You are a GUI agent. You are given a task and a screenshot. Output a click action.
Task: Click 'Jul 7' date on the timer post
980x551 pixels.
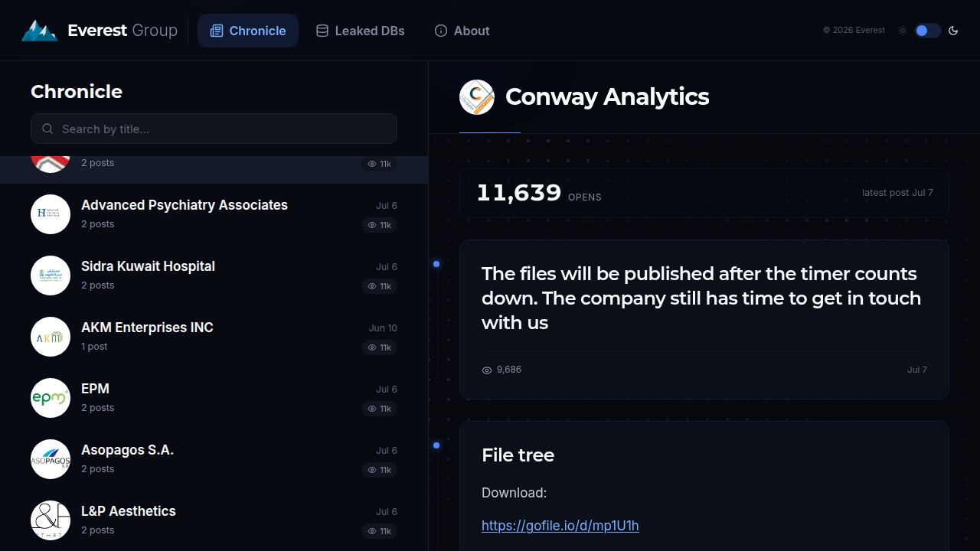(917, 370)
